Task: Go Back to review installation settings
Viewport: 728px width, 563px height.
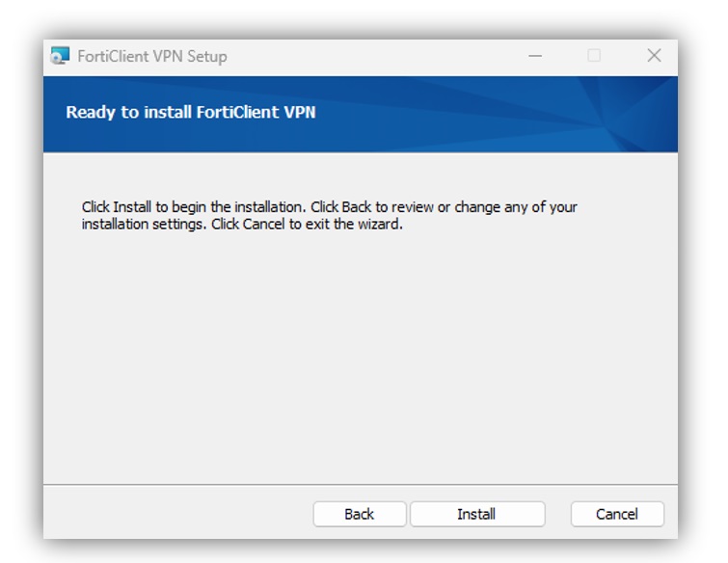Action: (x=360, y=514)
